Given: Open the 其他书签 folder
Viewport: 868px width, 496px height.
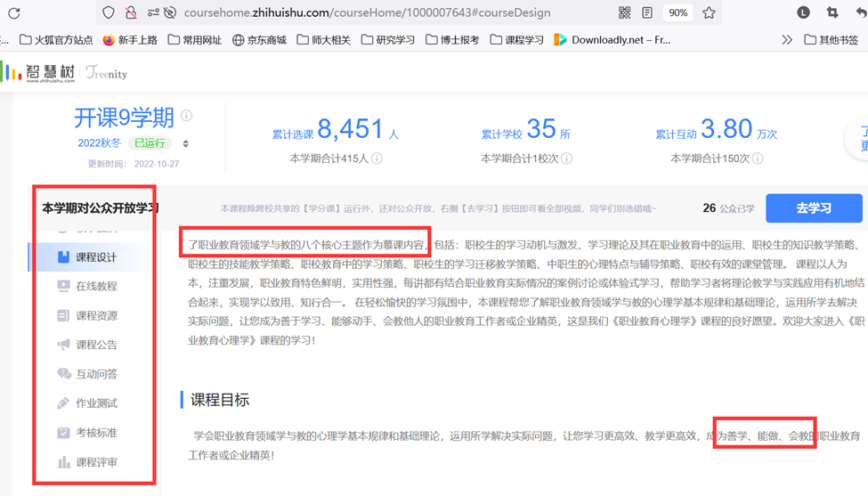Looking at the screenshot, I should (831, 40).
